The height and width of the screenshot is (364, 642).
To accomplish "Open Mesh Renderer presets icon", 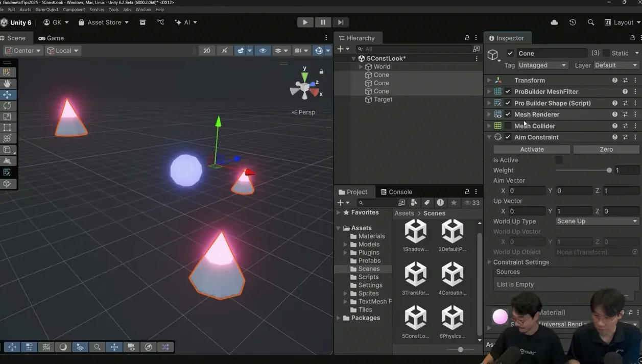I will click(625, 114).
